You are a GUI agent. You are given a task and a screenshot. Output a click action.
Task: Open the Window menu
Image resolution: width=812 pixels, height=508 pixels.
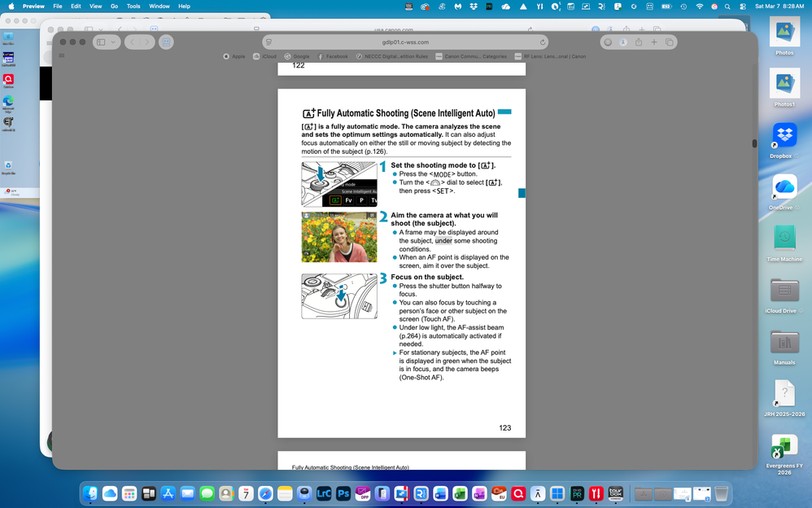(x=159, y=7)
